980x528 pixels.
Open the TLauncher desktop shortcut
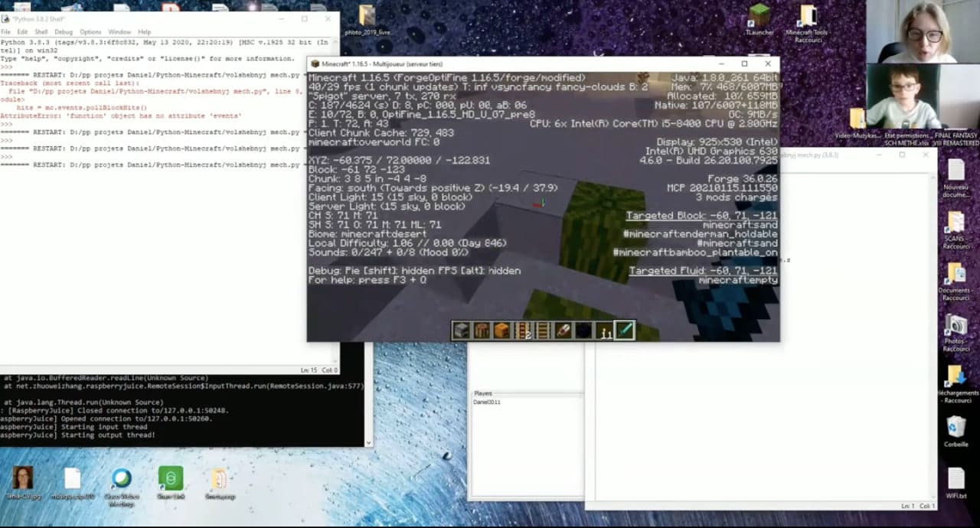[x=759, y=20]
